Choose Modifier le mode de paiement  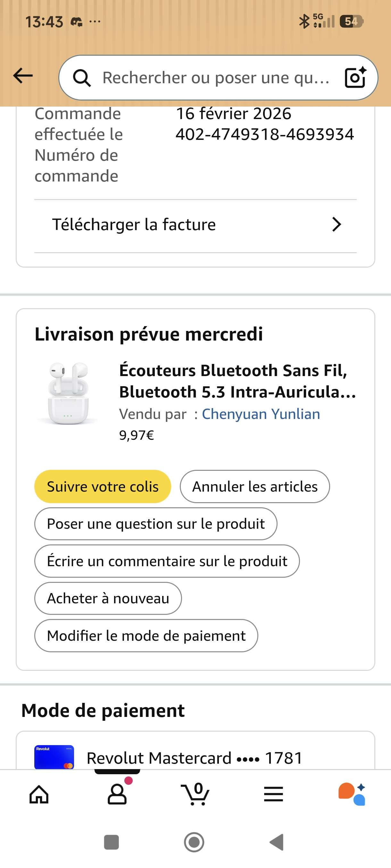pyautogui.click(x=146, y=636)
